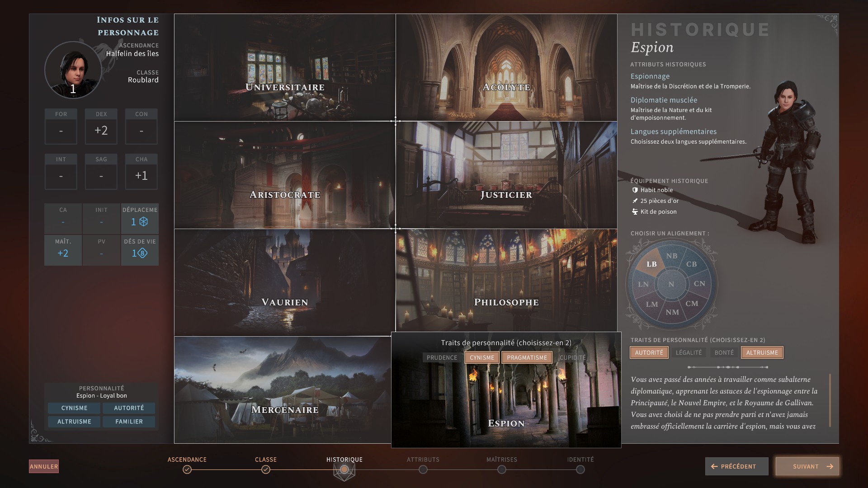Go to the Ascendance step
The height and width of the screenshot is (488, 868).
187,469
